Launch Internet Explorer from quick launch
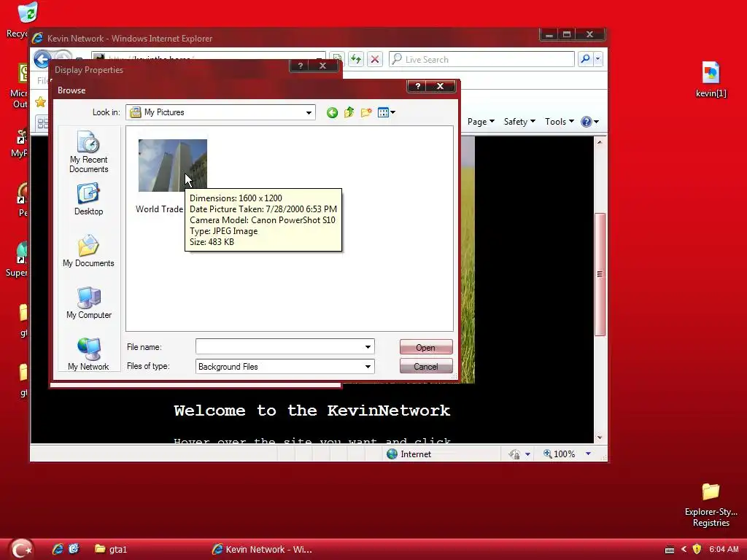747x560 pixels. pyautogui.click(x=58, y=549)
